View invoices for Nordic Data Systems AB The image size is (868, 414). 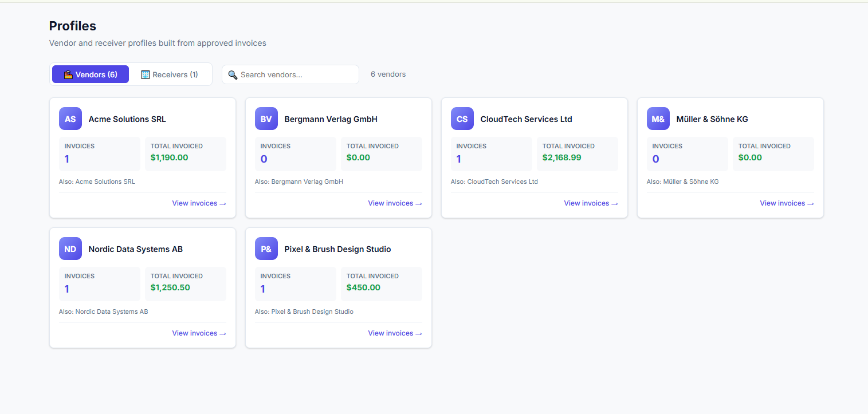point(199,333)
